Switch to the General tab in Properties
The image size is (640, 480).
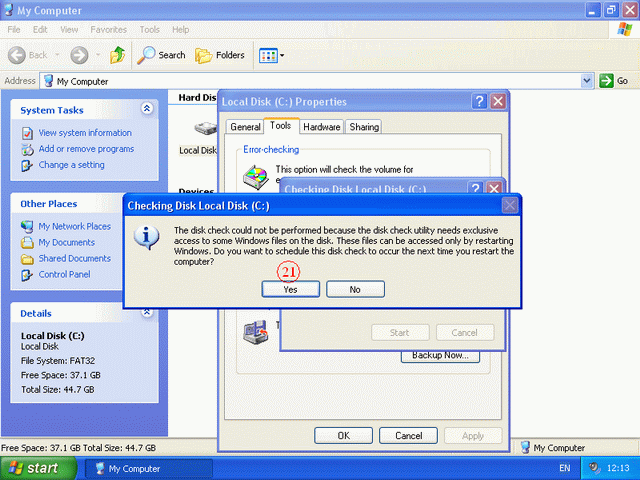click(x=245, y=127)
